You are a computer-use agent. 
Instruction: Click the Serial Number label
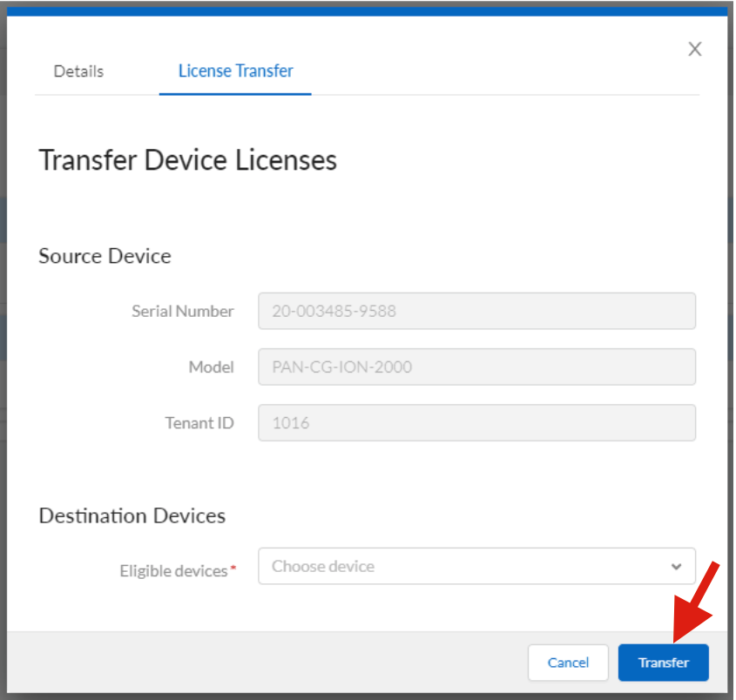(x=182, y=311)
